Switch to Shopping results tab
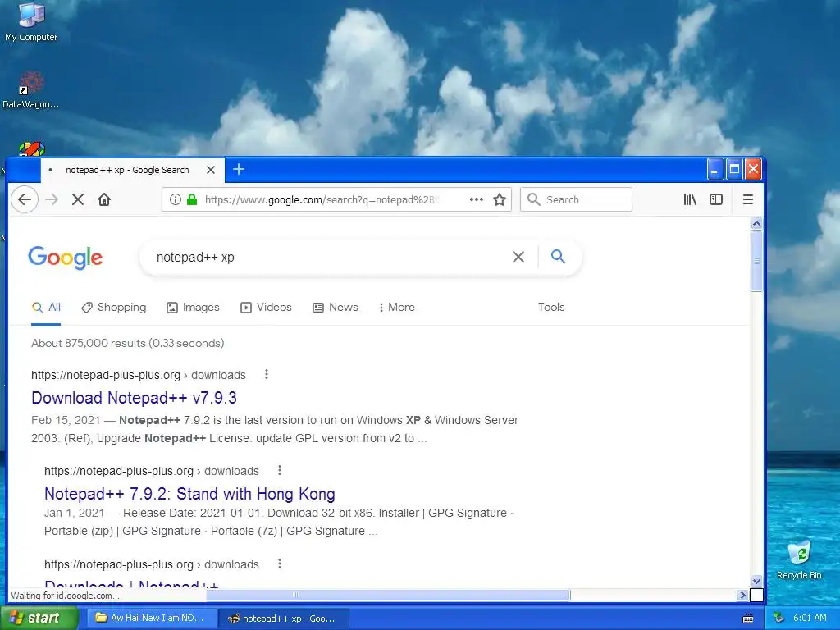Screen dimensions: 840x630 [113, 308]
